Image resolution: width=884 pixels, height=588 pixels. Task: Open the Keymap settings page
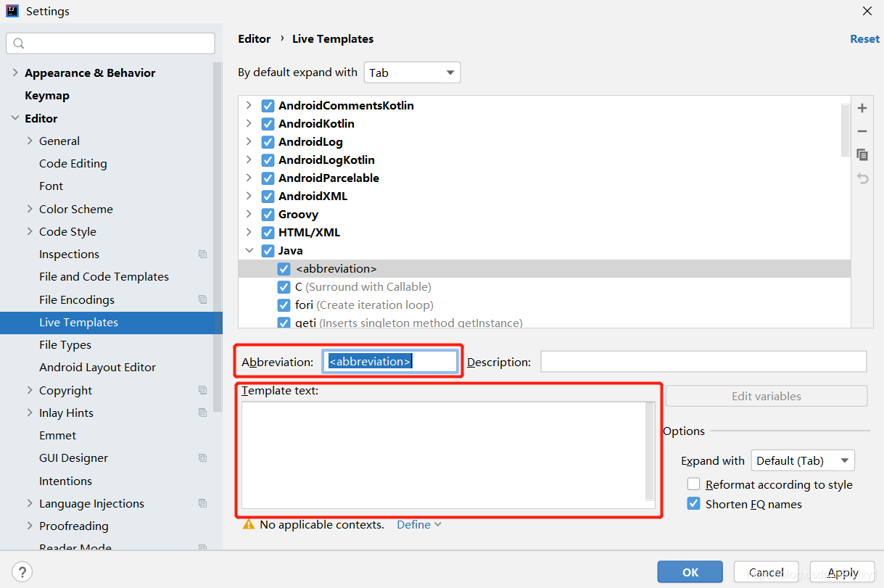point(47,95)
